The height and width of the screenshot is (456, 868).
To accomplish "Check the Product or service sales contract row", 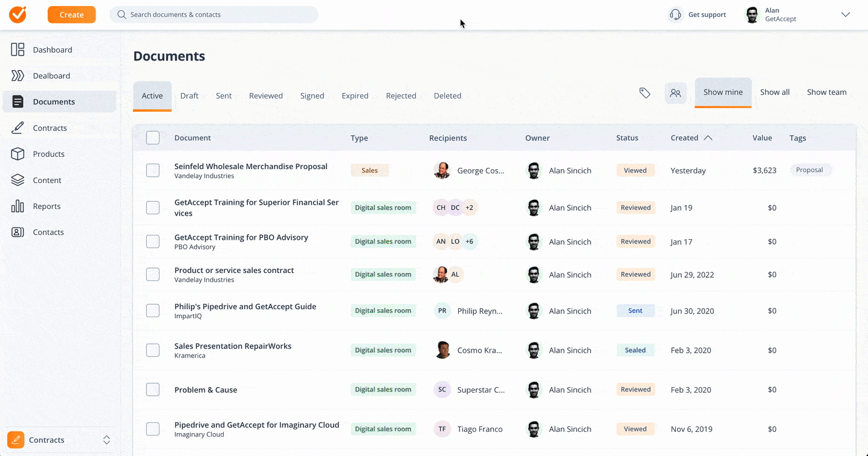I will coord(153,274).
